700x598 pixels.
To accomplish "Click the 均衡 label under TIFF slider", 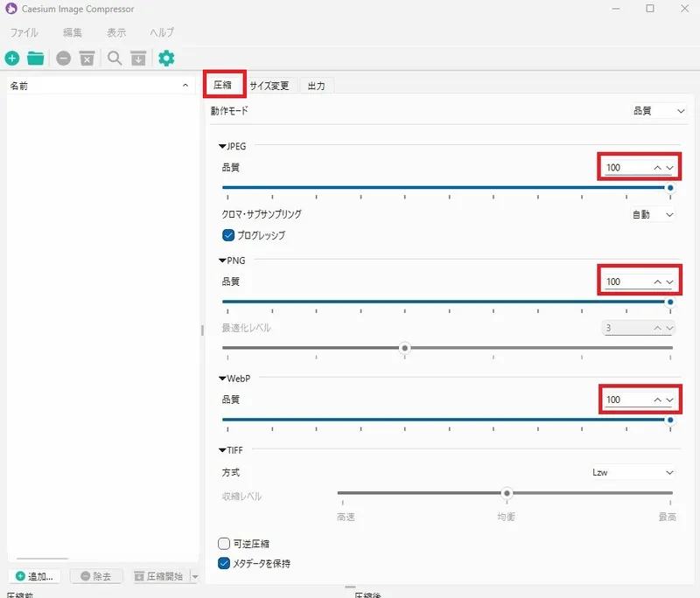I will (x=507, y=517).
